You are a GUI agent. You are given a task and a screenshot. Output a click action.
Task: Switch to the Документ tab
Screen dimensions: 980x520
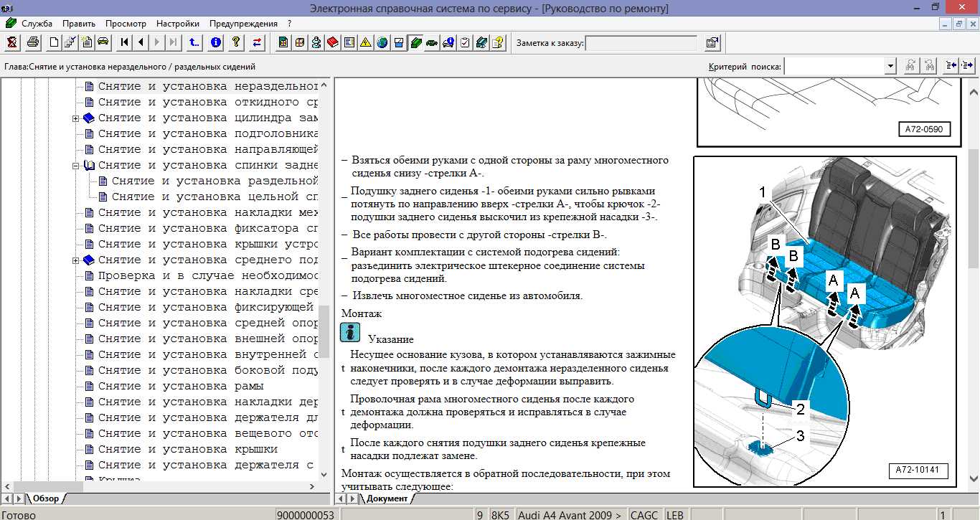tap(387, 498)
